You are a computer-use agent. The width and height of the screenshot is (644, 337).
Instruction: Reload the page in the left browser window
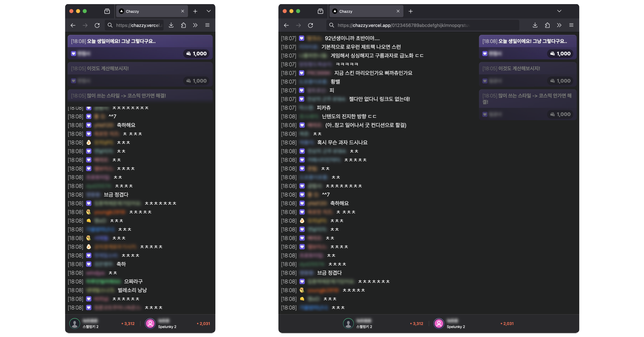click(97, 25)
